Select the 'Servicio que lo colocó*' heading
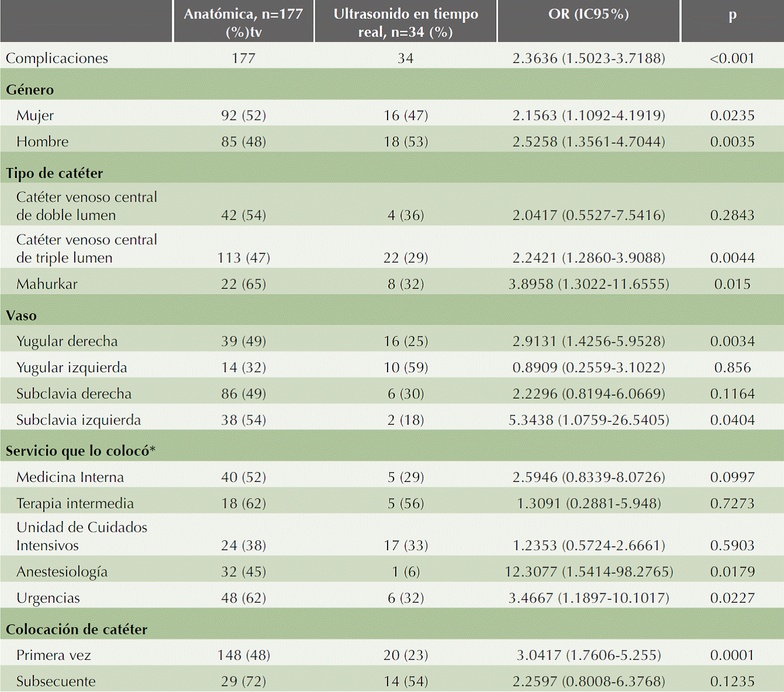This screenshot has height=692, width=784. (x=81, y=451)
